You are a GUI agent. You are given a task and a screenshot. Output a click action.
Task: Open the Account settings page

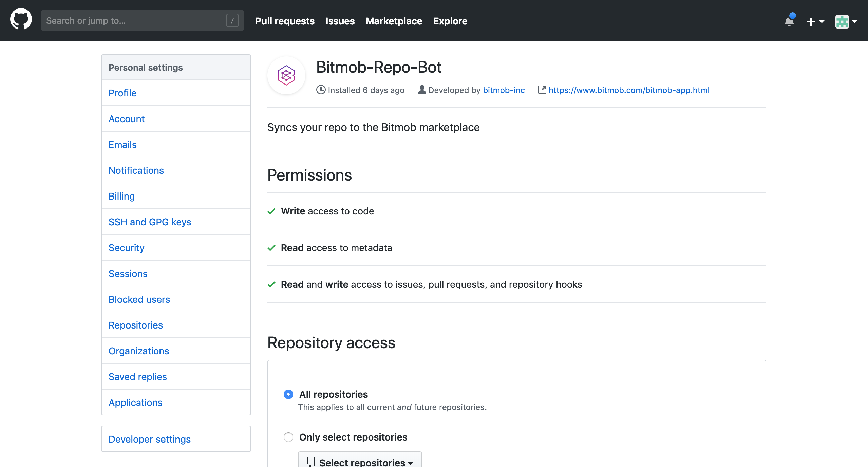[x=176, y=119]
